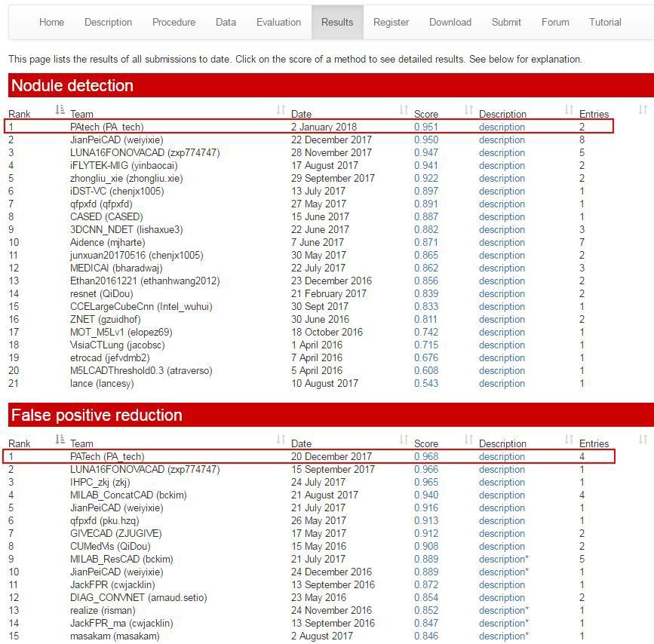Switch to the Download tab
Image resolution: width=654 pixels, height=644 pixels.
coord(450,22)
